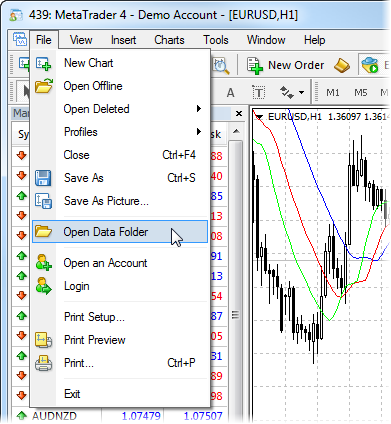The width and height of the screenshot is (391, 424).
Task: Click the Login user arrow icon
Action: tap(44, 286)
